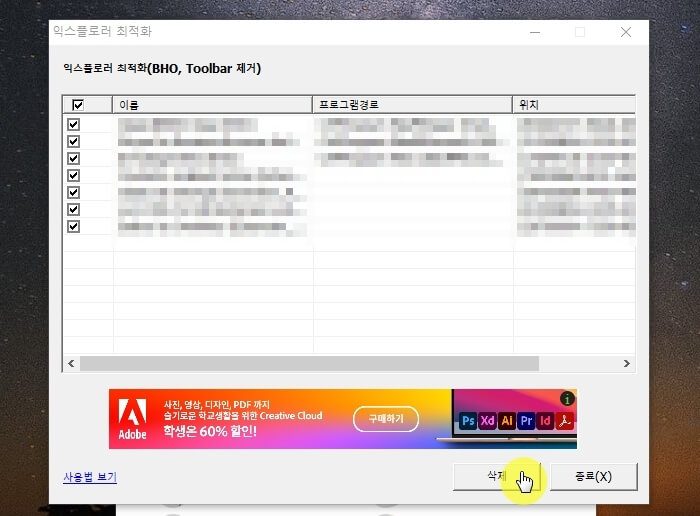Click the Photoshop Ps icon in the banner
Screen dimensions: 700x516
click(x=468, y=421)
